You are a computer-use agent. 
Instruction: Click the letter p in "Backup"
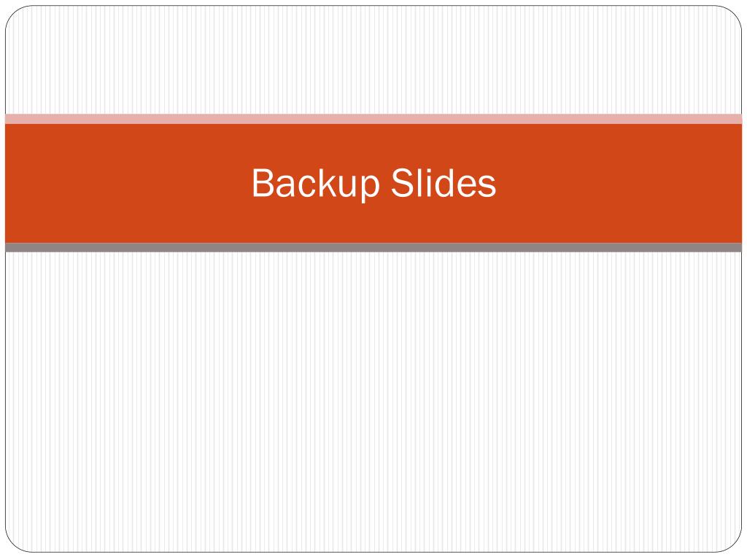click(370, 188)
